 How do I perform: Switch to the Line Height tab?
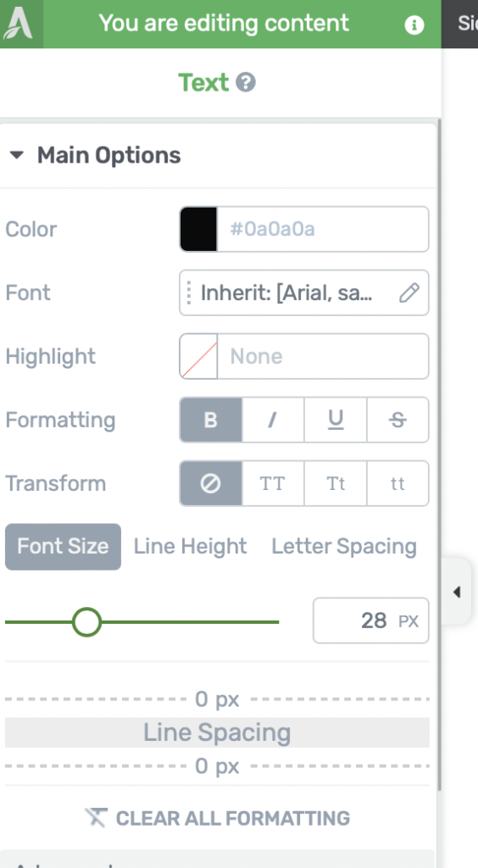(x=191, y=547)
